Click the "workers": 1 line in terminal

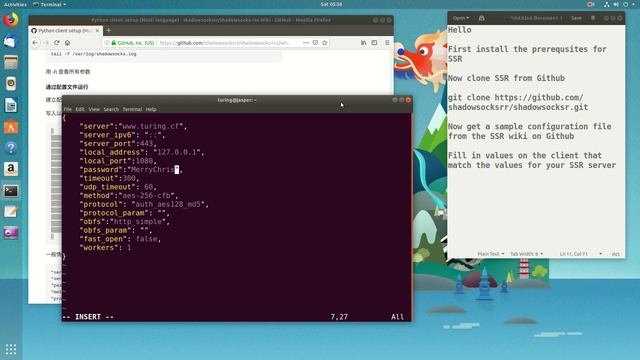click(x=105, y=248)
